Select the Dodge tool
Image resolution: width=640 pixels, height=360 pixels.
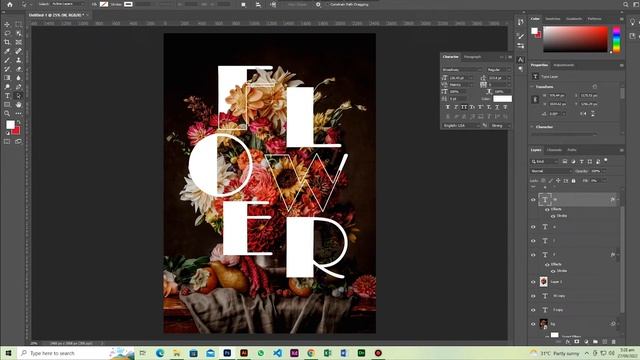(7, 87)
